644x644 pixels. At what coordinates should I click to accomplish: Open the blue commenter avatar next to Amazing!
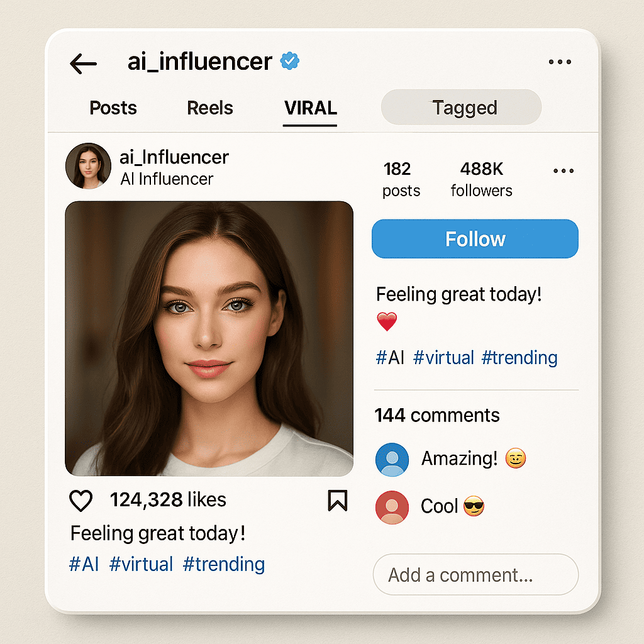pos(392,460)
